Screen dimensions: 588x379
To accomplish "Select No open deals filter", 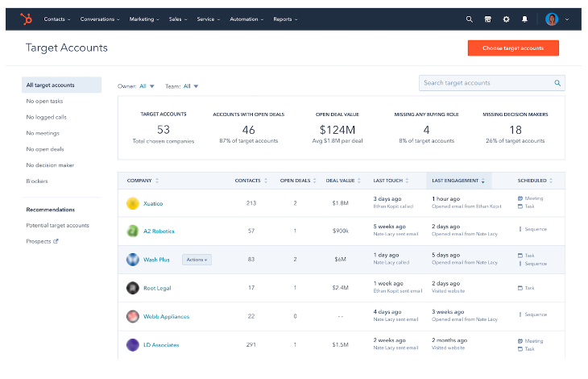I will click(x=45, y=149).
